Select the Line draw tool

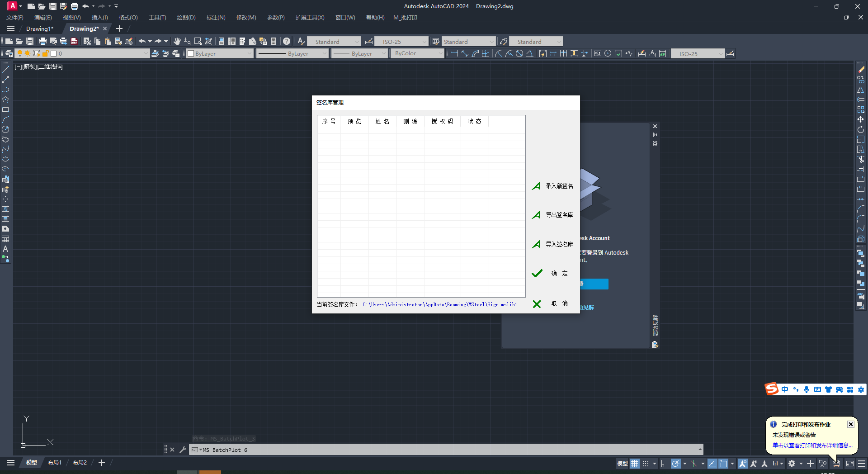(5, 70)
